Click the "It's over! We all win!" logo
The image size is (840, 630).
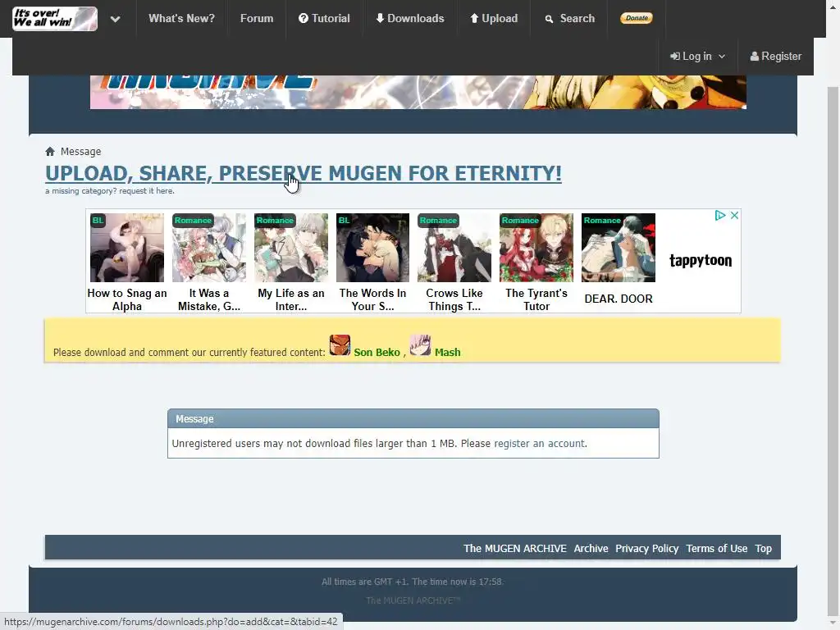point(55,19)
